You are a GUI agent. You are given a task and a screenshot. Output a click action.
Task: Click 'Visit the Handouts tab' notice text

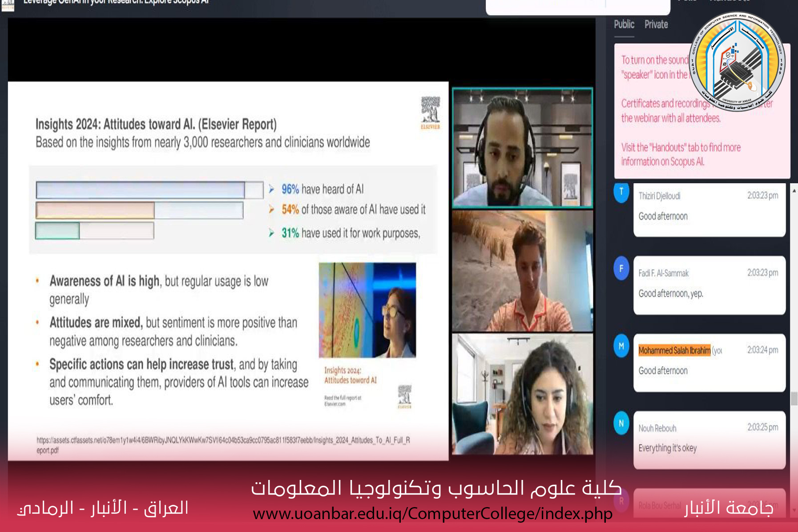(681, 154)
